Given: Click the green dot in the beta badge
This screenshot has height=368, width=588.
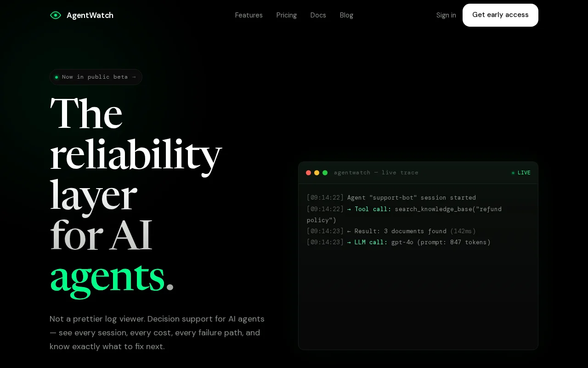Looking at the screenshot, I should click(x=57, y=77).
